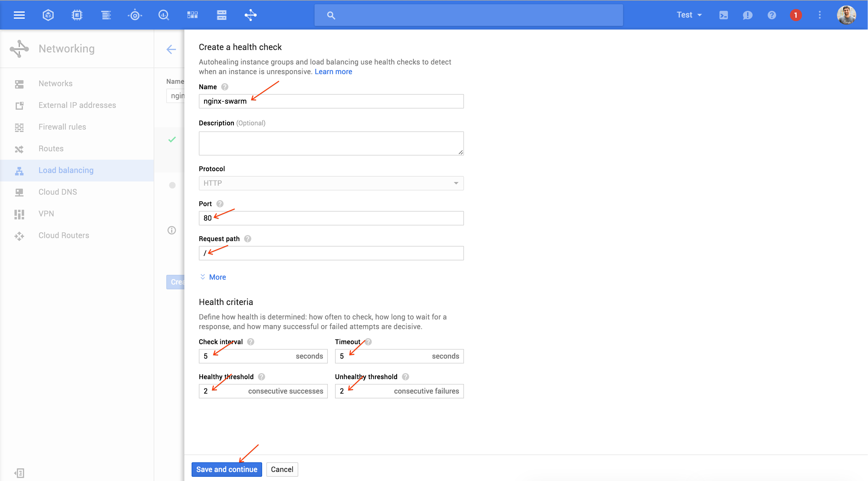Select Routes in the sidebar

click(77, 149)
